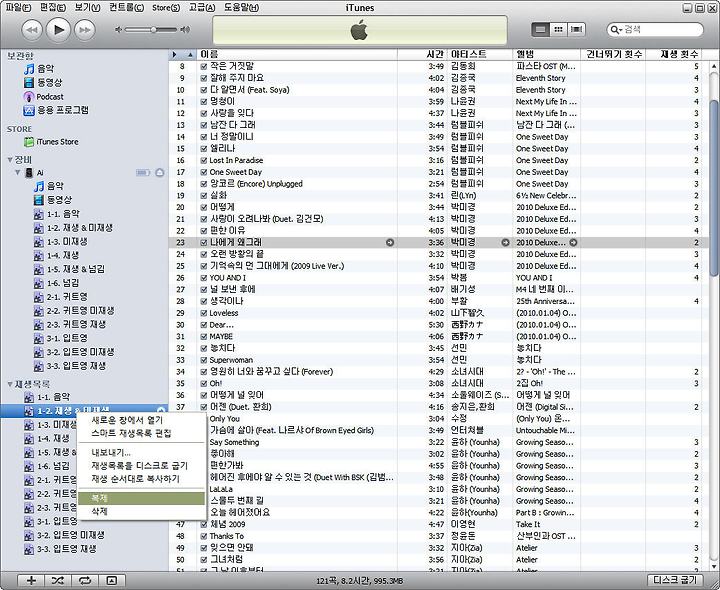720x590 pixels.
Task: Open device playlist 3-1. 입트영
Action: 61,338
